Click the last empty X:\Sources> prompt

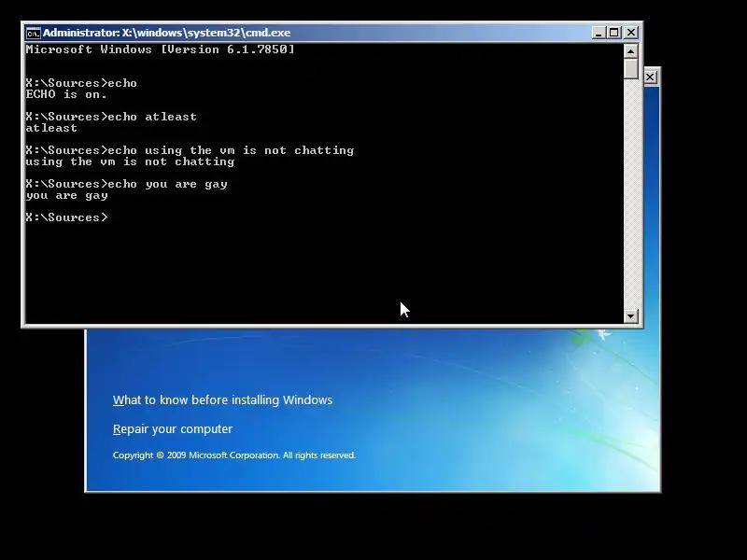(x=66, y=217)
